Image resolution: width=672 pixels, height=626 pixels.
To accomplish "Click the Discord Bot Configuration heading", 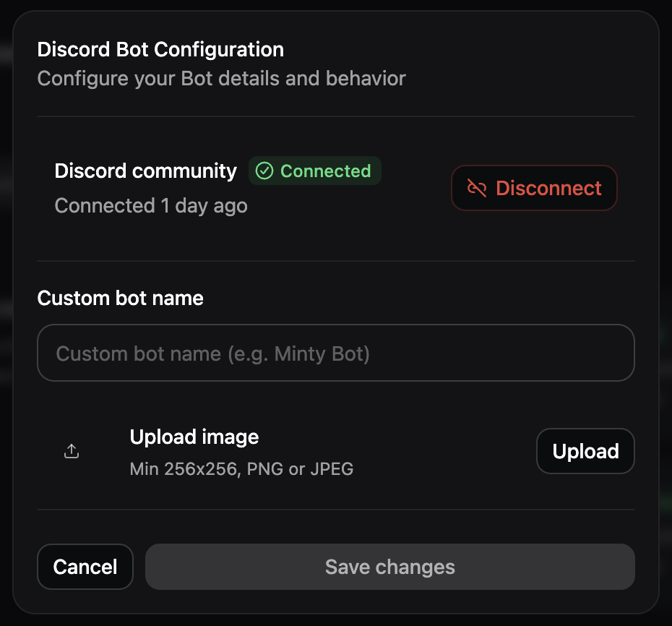I will coord(160,49).
